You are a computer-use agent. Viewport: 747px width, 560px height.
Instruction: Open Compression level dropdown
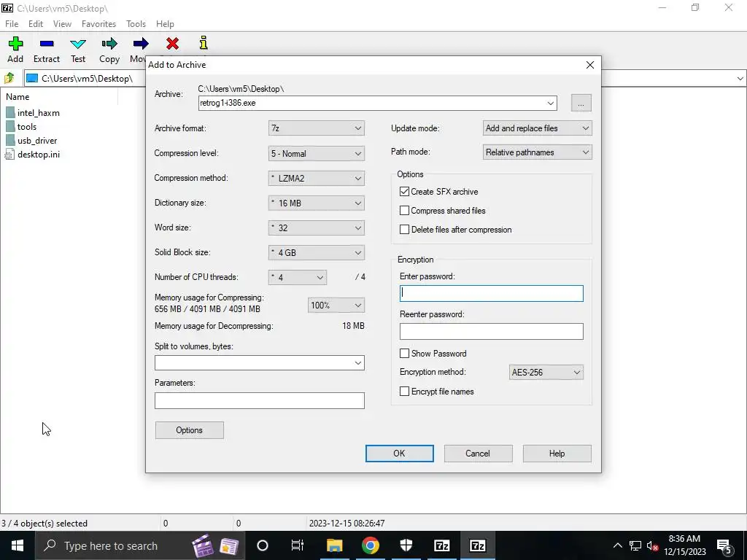coord(317,153)
